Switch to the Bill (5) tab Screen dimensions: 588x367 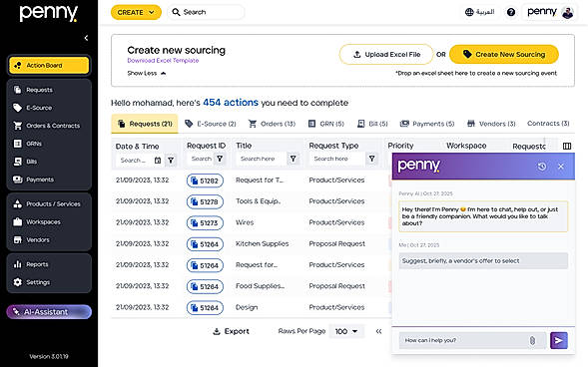point(372,124)
